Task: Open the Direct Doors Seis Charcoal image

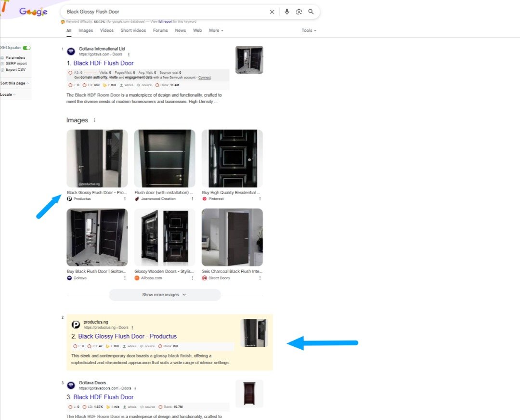Action: [x=232, y=237]
